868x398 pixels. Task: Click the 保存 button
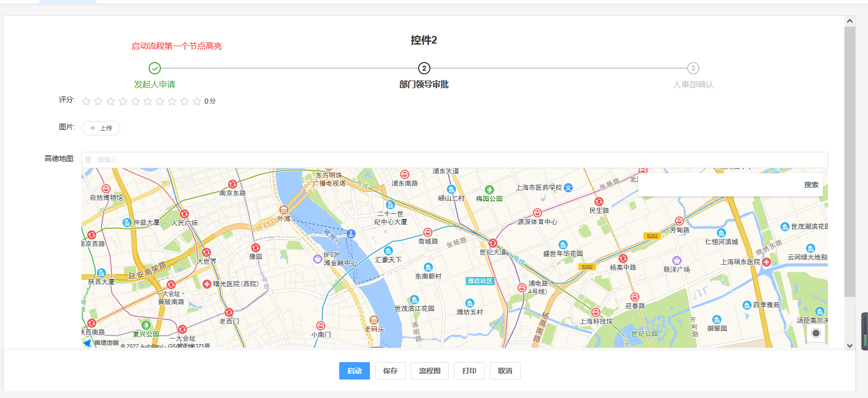click(x=390, y=371)
